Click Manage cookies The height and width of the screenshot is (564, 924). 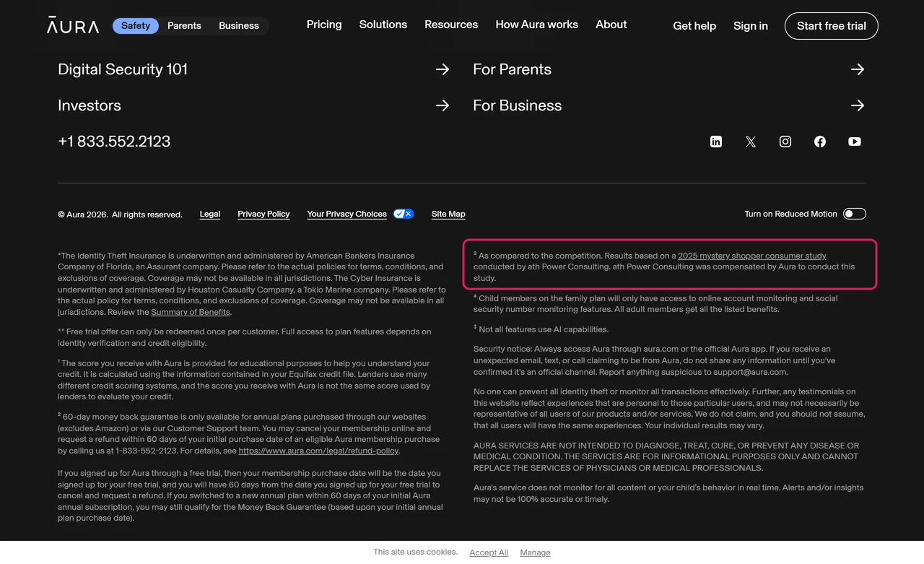point(535,552)
